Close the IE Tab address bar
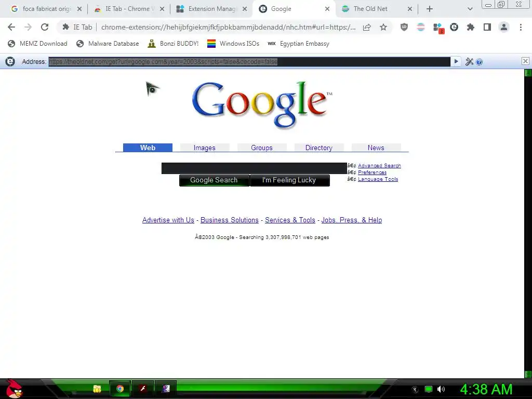 525,61
